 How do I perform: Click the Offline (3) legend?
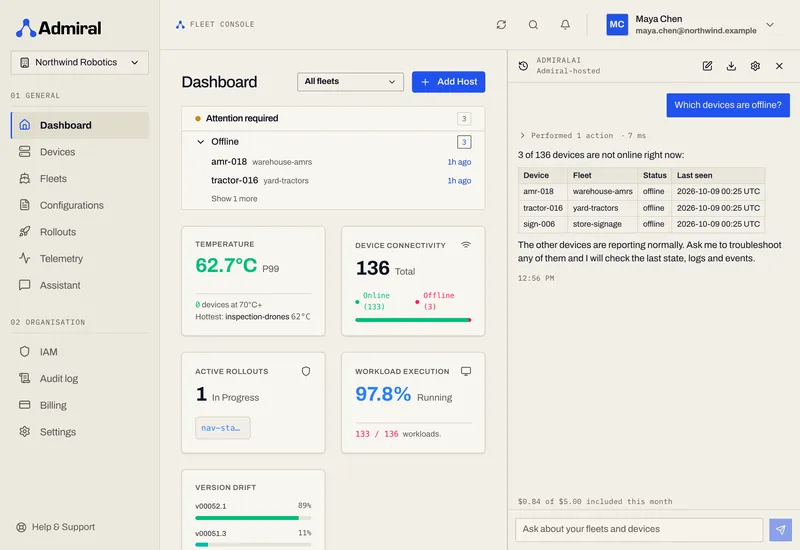pos(438,301)
